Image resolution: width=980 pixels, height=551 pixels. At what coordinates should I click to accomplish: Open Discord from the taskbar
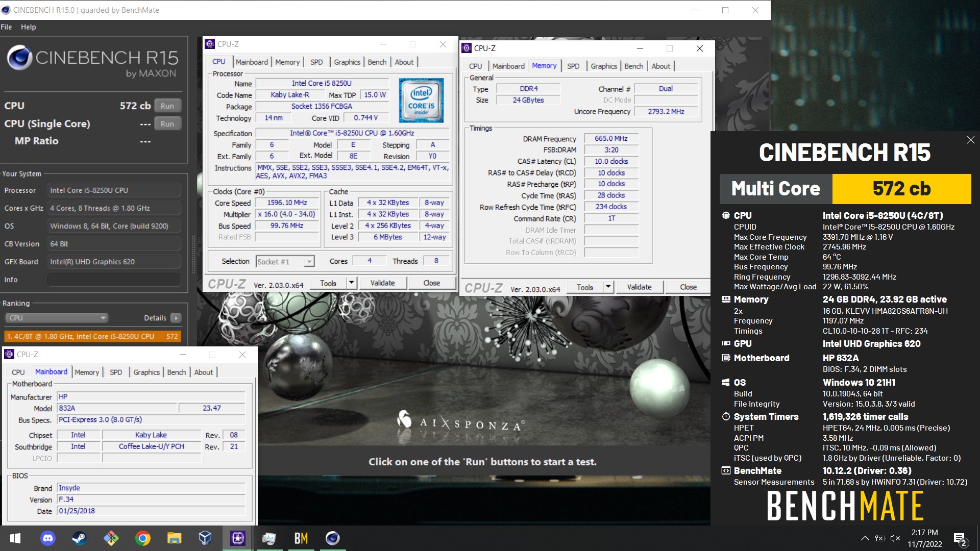click(x=47, y=538)
